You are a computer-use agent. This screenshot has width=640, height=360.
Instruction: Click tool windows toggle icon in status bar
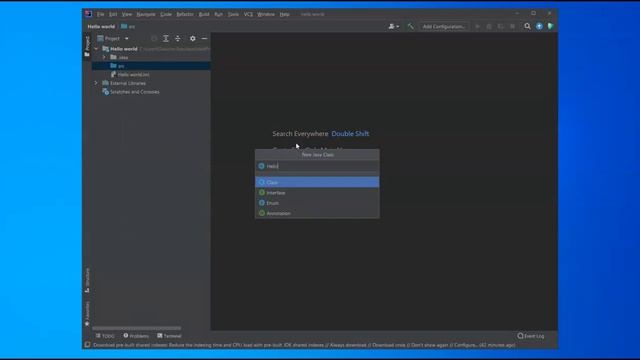pos(87,345)
